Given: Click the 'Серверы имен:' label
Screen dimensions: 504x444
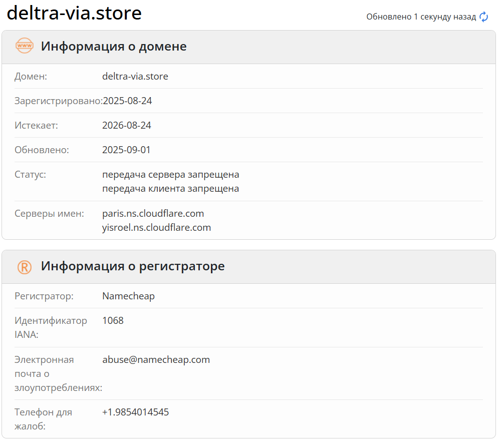Looking at the screenshot, I should [49, 214].
